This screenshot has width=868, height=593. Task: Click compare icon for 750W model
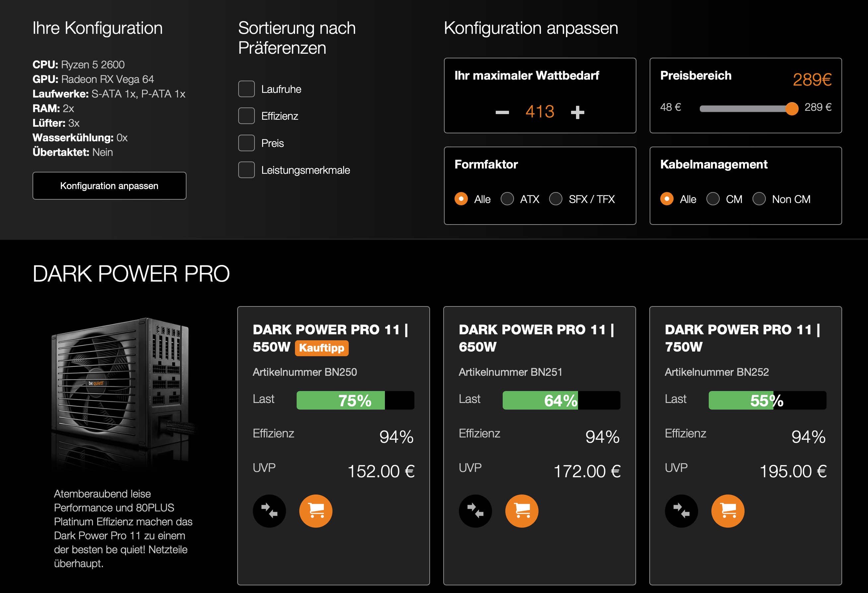click(681, 511)
